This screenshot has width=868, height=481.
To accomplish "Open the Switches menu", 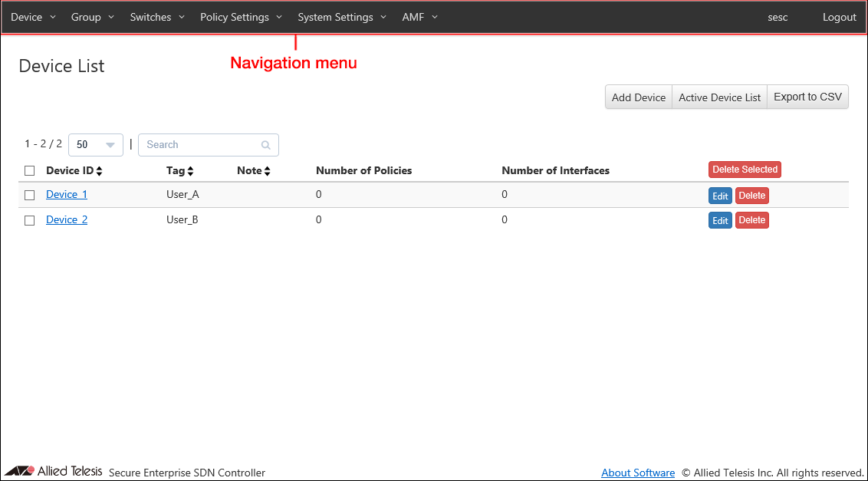I will point(157,17).
